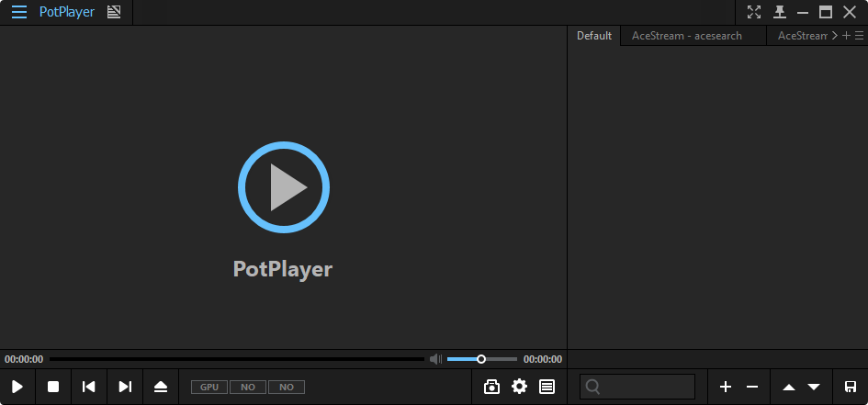Switch to the Default playlist tab
The height and width of the screenshot is (405, 868).
(593, 36)
